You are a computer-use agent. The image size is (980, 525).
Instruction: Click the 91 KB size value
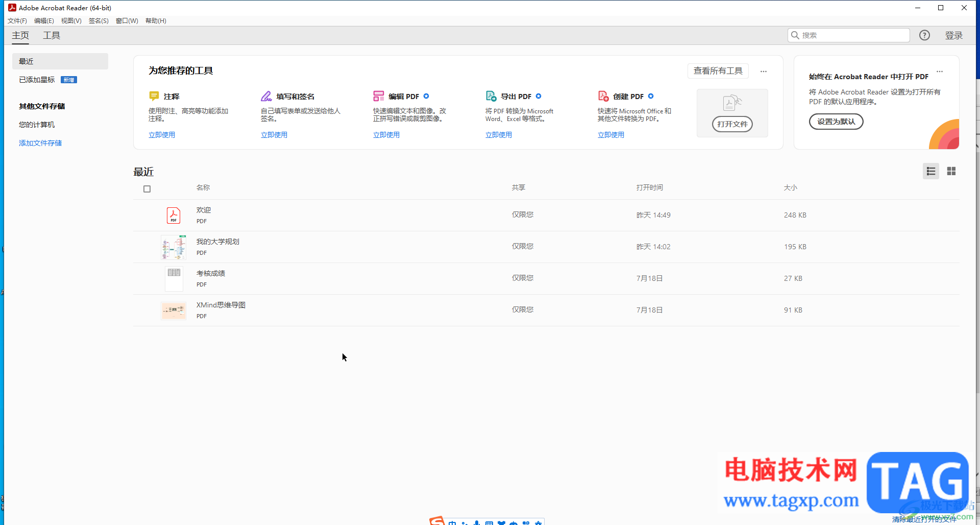click(x=793, y=310)
